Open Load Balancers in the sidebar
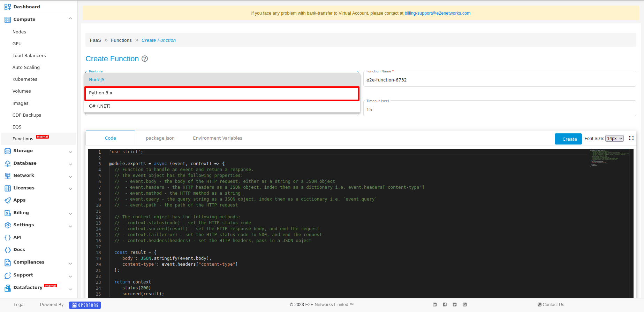644x312 pixels. click(x=29, y=56)
